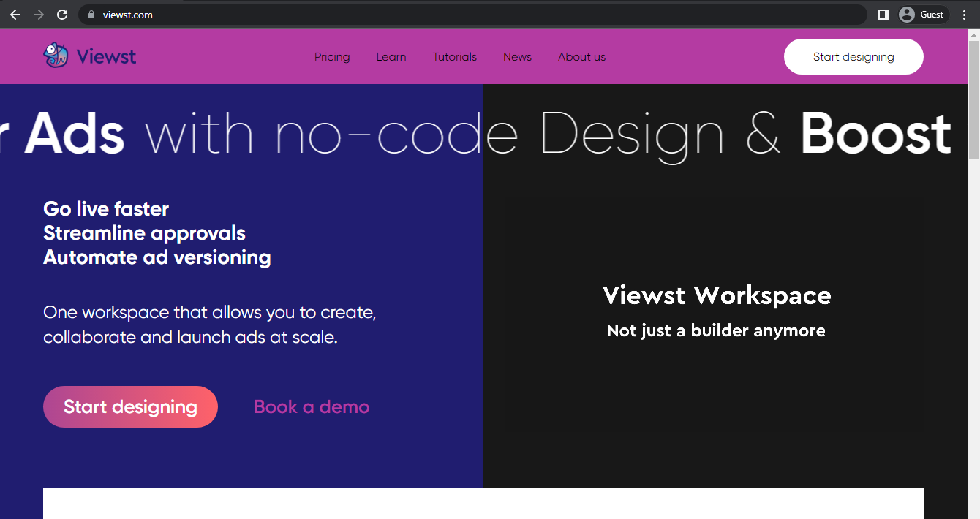Open the Chrome three-dot menu
980x519 pixels.
965,15
